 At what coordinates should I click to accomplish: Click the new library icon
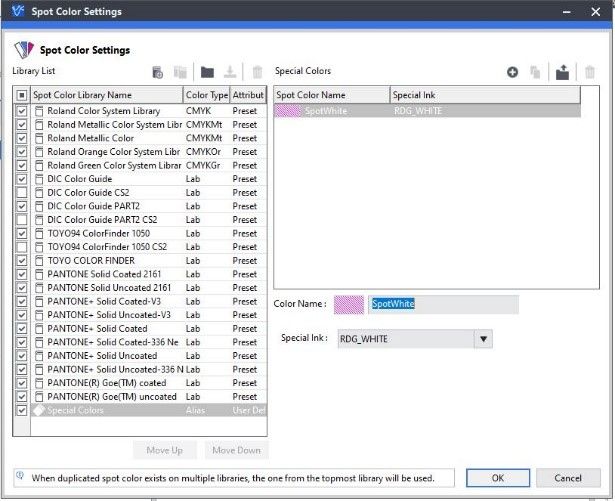click(x=157, y=72)
